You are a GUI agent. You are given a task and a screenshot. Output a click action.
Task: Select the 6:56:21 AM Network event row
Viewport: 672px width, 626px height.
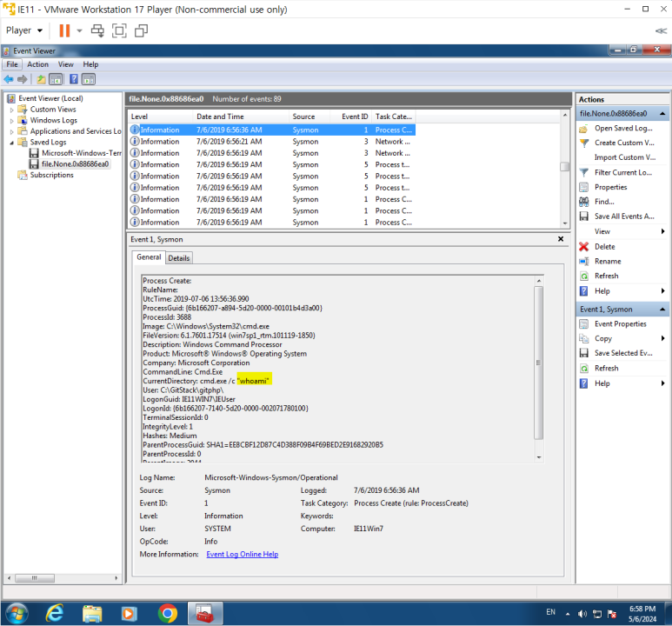(x=272, y=142)
